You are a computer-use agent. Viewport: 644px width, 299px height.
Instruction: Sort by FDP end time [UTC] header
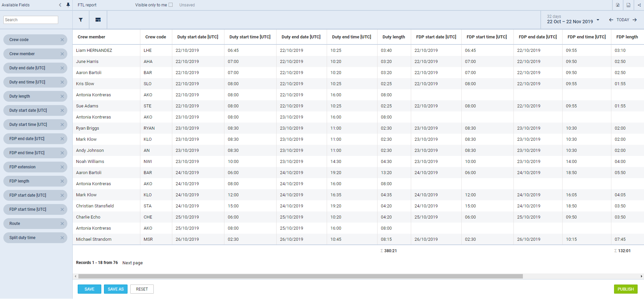[x=587, y=37]
